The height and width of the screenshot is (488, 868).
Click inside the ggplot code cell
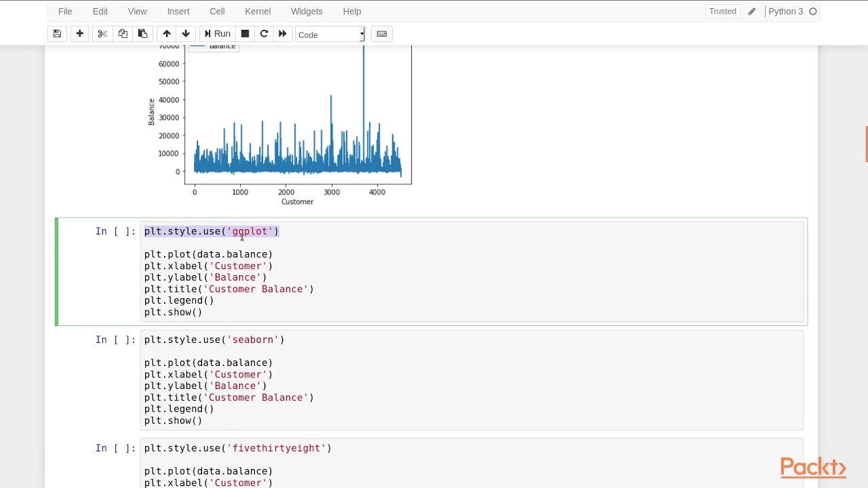471,272
